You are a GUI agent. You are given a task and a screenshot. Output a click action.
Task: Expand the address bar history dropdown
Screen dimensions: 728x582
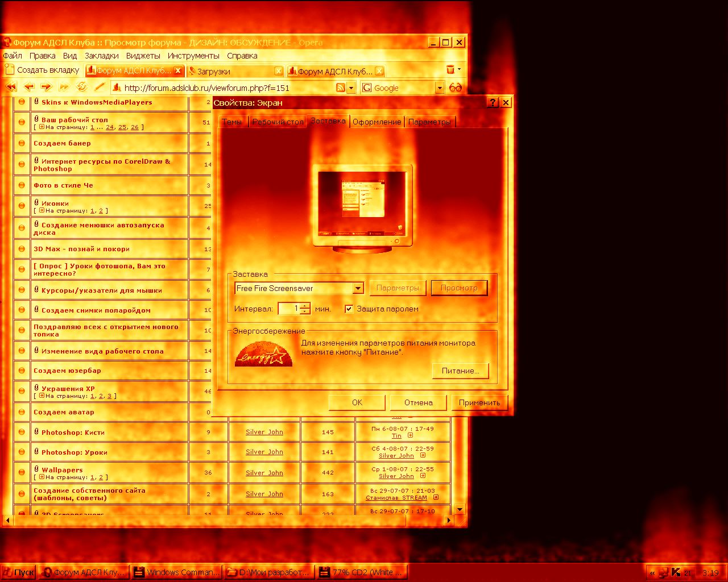click(351, 88)
